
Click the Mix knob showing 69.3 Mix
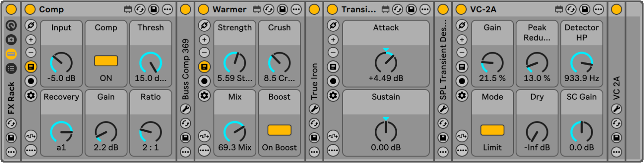235,132
